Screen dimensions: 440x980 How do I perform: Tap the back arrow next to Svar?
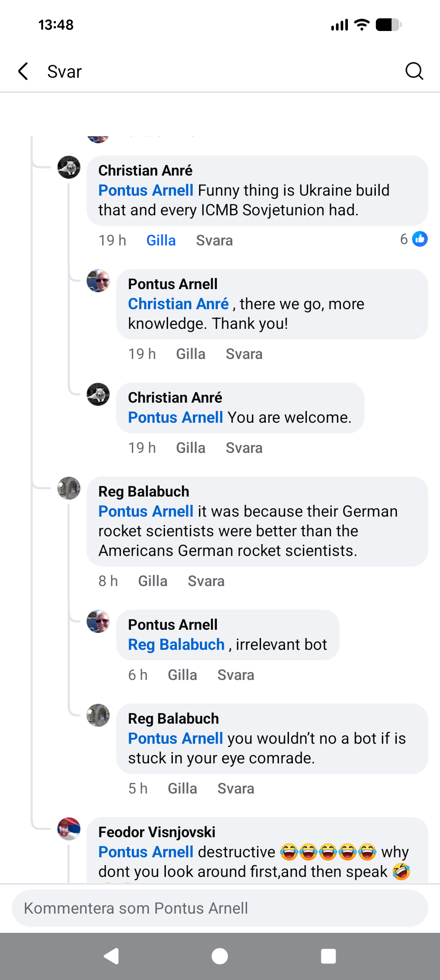[x=24, y=71]
